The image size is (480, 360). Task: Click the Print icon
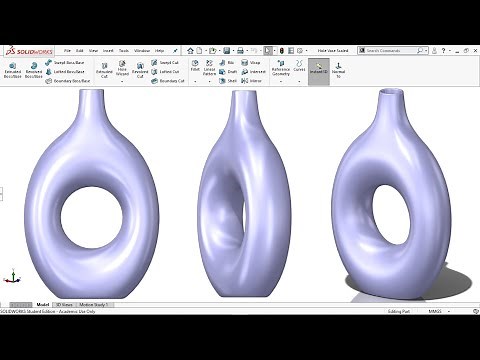[x=240, y=51]
